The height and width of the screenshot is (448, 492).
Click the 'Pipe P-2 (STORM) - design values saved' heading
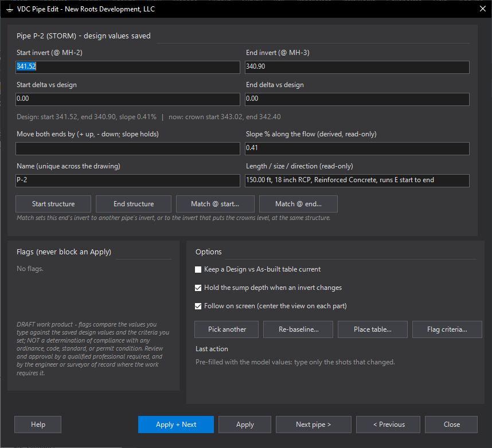pyautogui.click(x=84, y=36)
